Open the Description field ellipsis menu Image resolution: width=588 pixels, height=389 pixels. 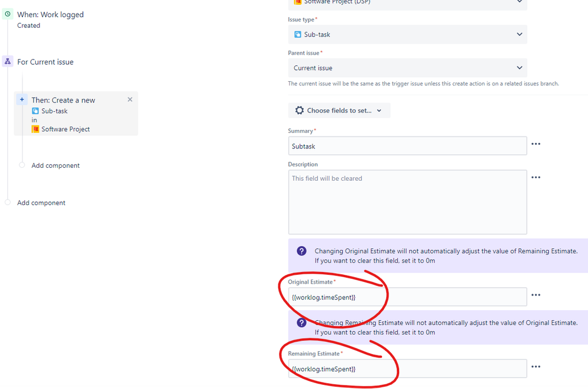coord(536,177)
